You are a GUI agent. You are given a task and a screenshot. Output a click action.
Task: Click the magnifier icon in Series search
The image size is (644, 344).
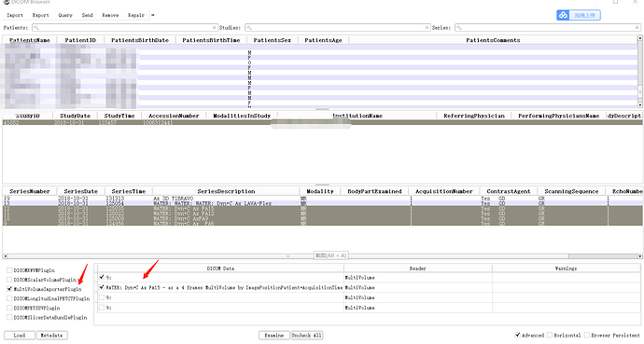point(459,28)
